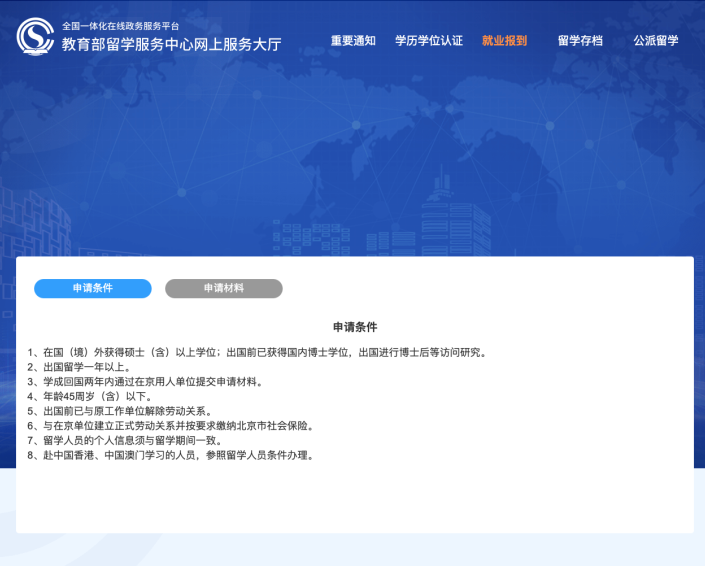Open the 留学存档 menu item
The height and width of the screenshot is (566, 705).
coord(580,41)
